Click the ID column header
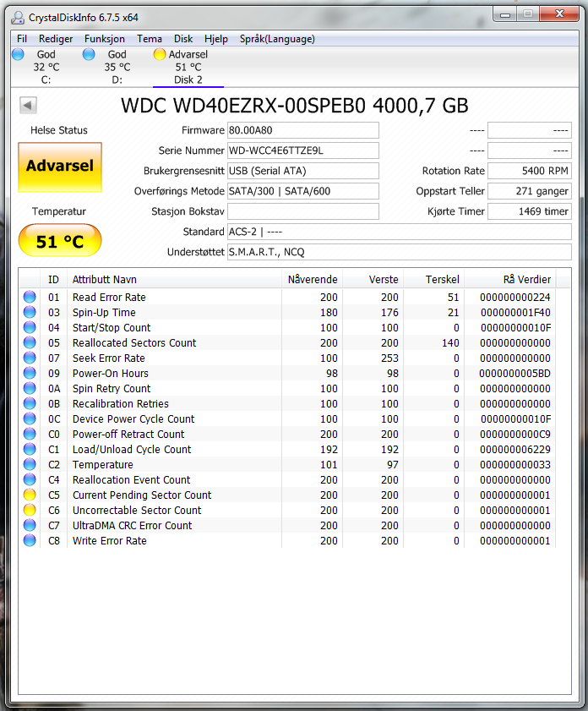588x711 pixels. coord(53,279)
